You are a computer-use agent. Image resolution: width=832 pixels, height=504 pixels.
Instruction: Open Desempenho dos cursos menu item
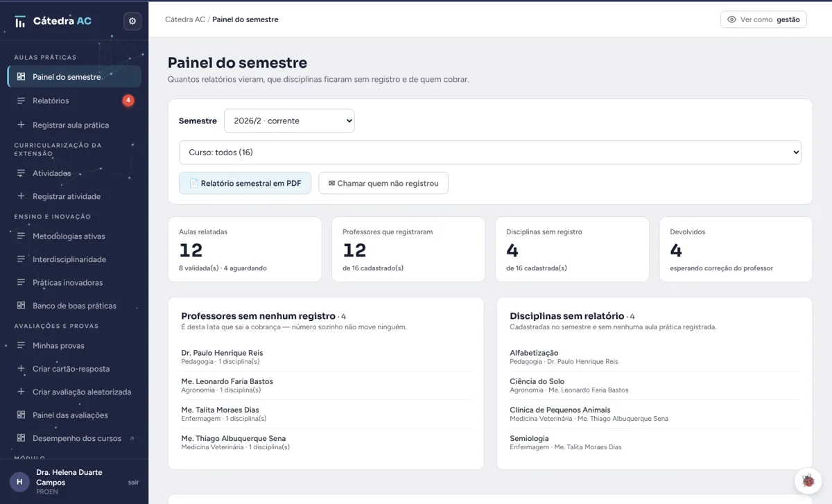[x=74, y=438]
